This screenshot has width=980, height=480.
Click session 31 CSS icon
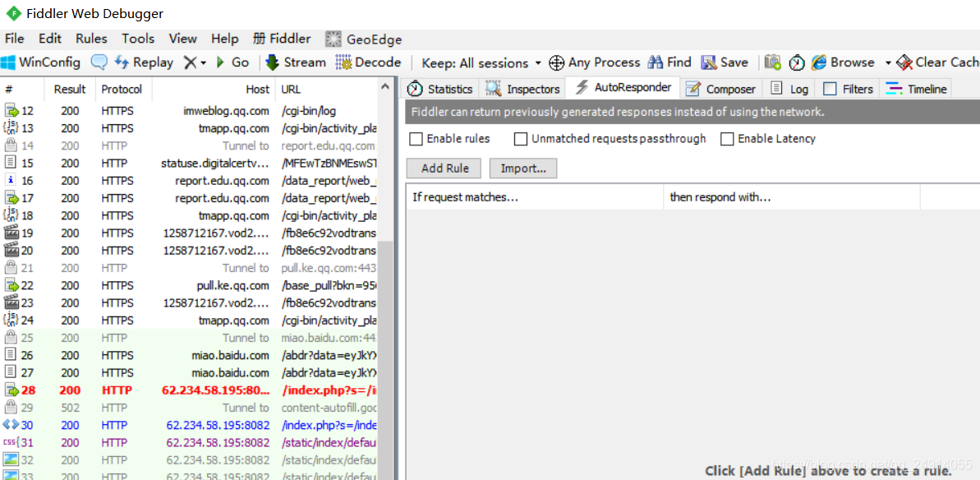pos(11,442)
